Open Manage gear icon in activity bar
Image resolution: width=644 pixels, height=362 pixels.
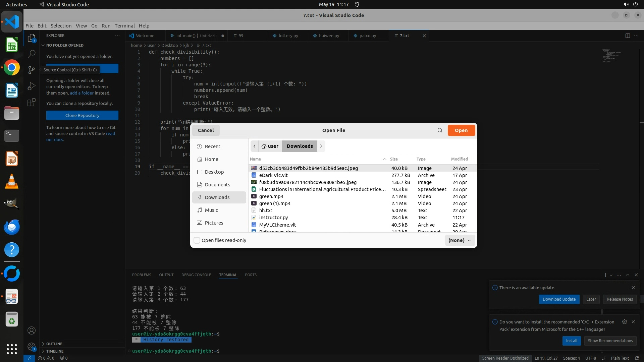tap(32, 347)
